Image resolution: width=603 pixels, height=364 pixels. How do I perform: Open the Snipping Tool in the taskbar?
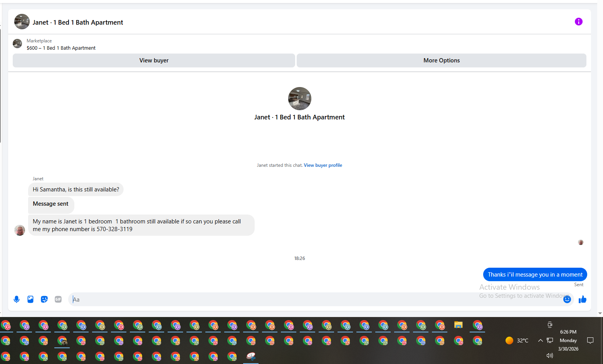(x=251, y=356)
